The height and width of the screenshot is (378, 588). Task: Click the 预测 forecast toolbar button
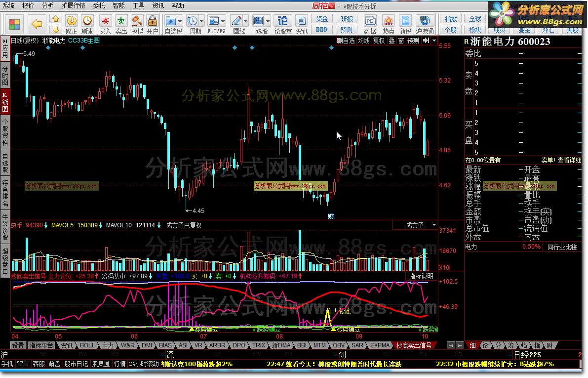click(x=347, y=30)
